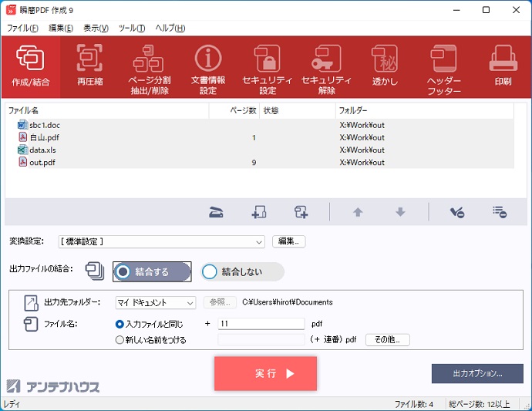Open the 透かし watermark tool
The width and height of the screenshot is (532, 411).
tap(385, 67)
